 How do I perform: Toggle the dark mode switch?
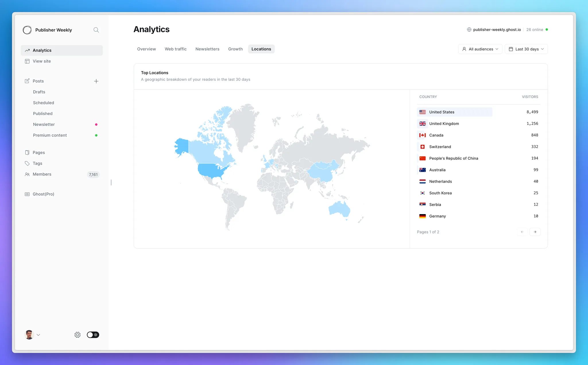pyautogui.click(x=93, y=335)
